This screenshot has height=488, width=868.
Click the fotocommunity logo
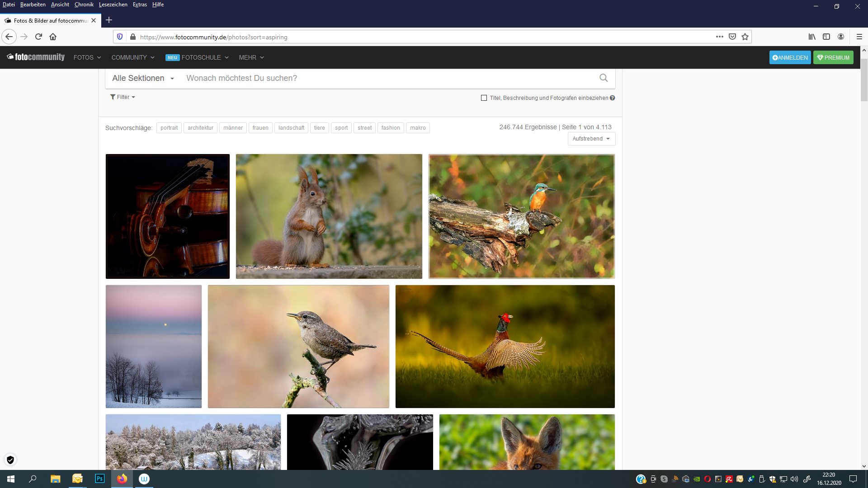pyautogui.click(x=36, y=57)
